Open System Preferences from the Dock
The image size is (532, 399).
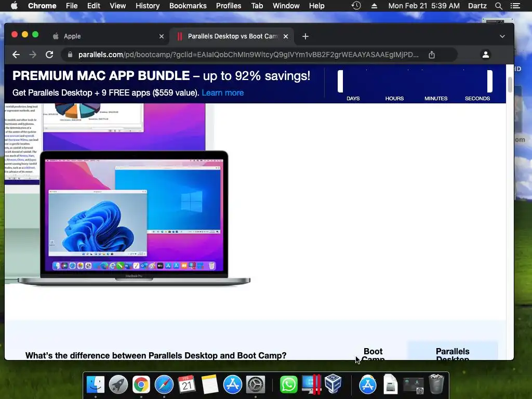[x=255, y=384]
